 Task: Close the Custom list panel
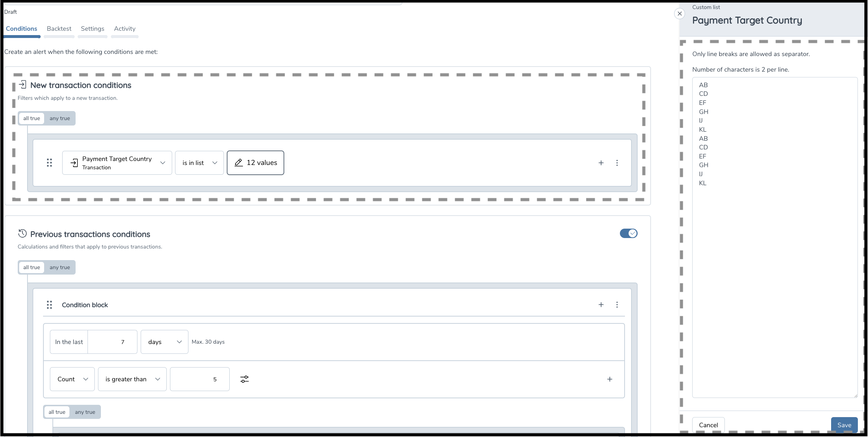click(680, 14)
